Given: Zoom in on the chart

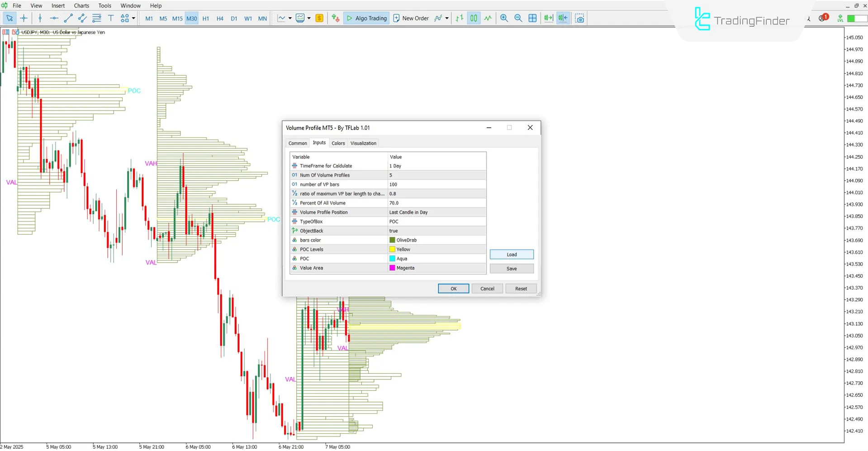Looking at the screenshot, I should (504, 18).
